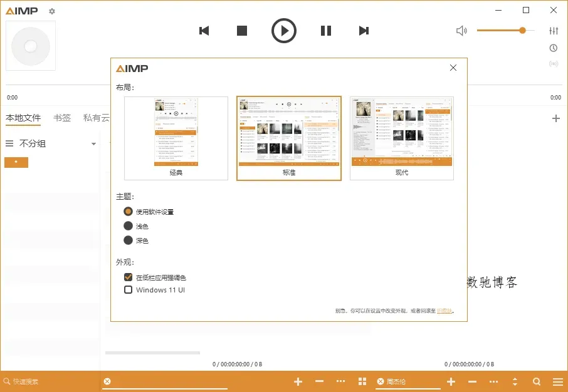Open the radio broadcast icon
The image size is (568, 392).
click(554, 64)
